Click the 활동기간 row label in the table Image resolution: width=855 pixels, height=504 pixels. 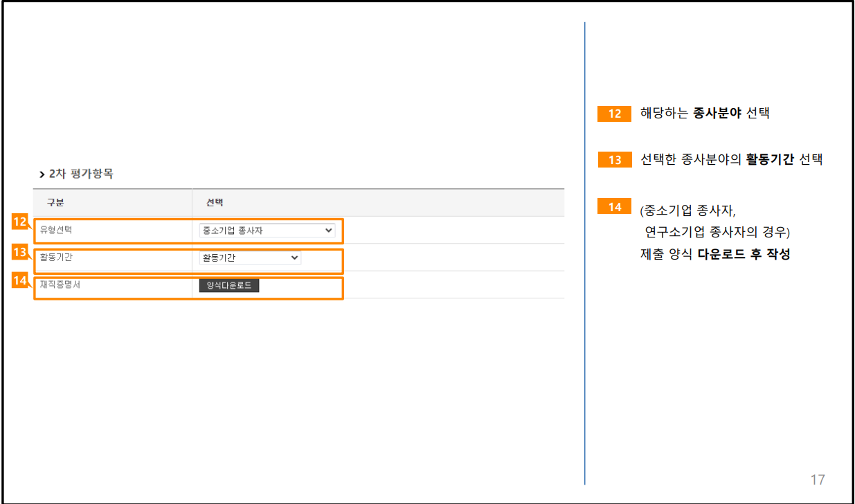(x=57, y=258)
